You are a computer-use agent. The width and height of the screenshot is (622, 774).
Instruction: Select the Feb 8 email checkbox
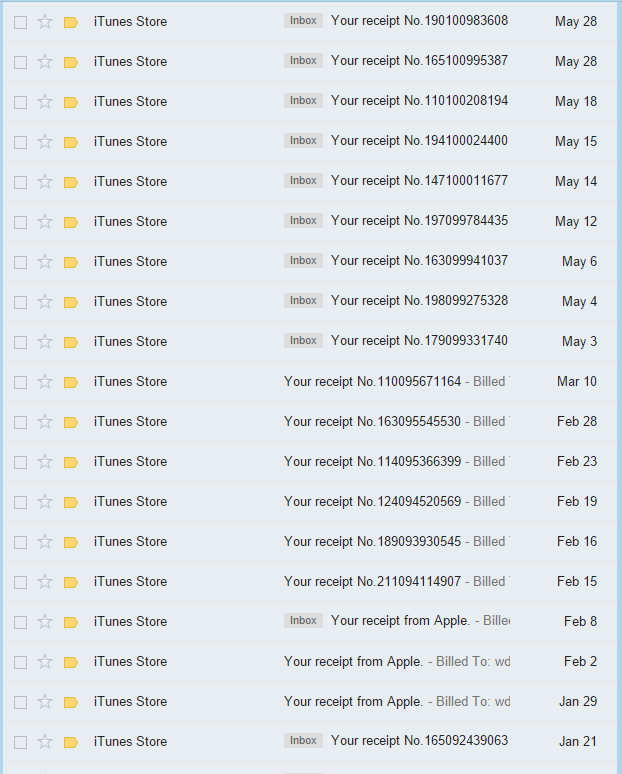click(20, 622)
